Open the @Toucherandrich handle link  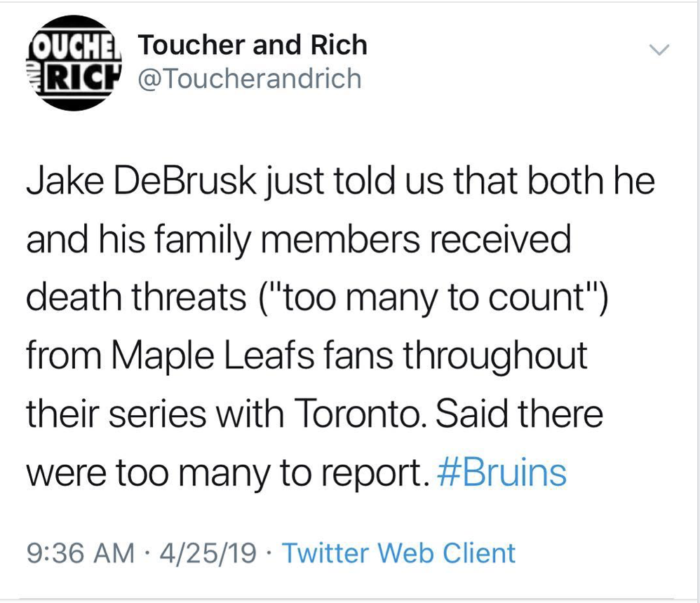[x=250, y=79]
